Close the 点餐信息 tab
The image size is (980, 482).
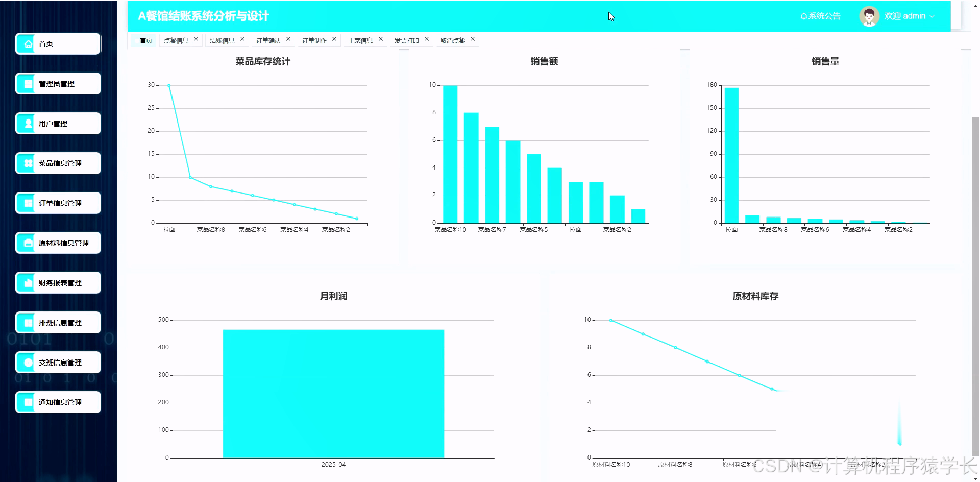tap(196, 39)
